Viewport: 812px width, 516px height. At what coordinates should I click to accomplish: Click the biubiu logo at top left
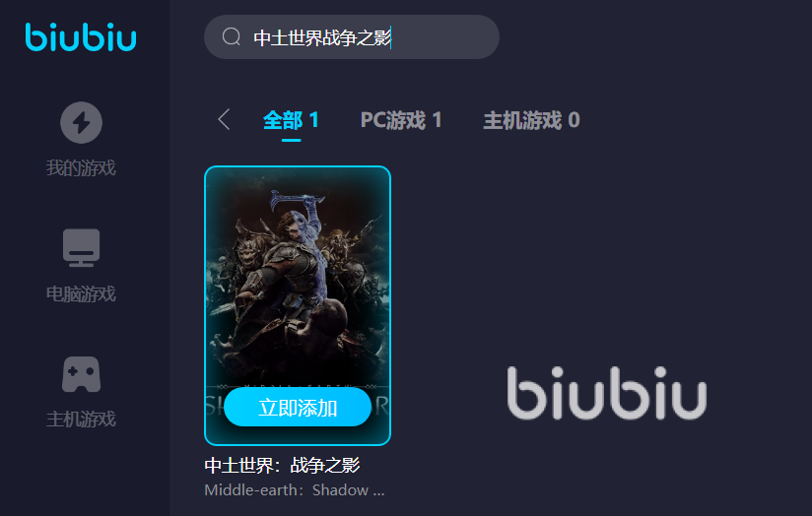[x=81, y=36]
